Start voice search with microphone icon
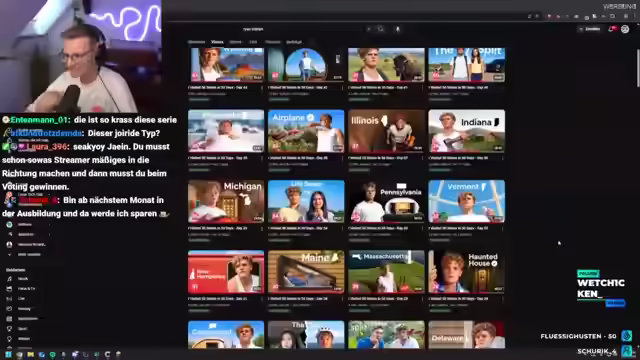The image size is (640, 360). (x=398, y=29)
